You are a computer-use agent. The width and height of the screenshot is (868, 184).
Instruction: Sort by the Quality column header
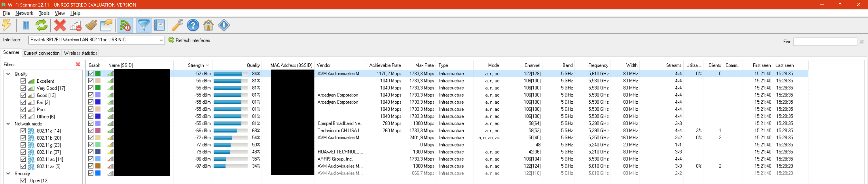click(x=237, y=65)
